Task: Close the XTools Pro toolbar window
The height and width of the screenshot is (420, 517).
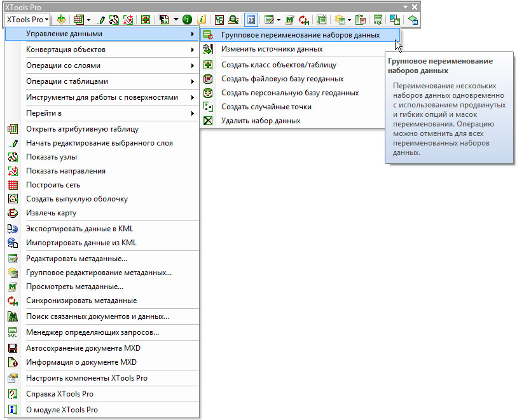Action: (415, 7)
